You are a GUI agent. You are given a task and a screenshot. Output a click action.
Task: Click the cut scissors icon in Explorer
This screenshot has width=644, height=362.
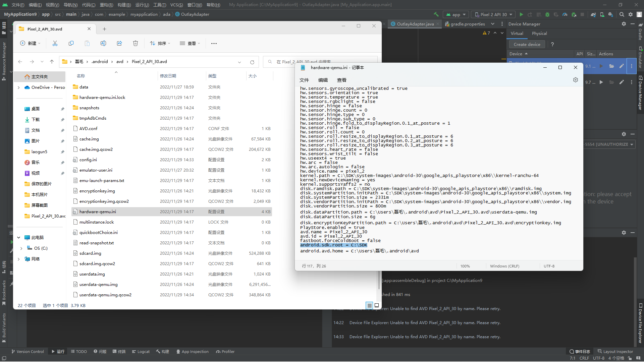pos(55,43)
